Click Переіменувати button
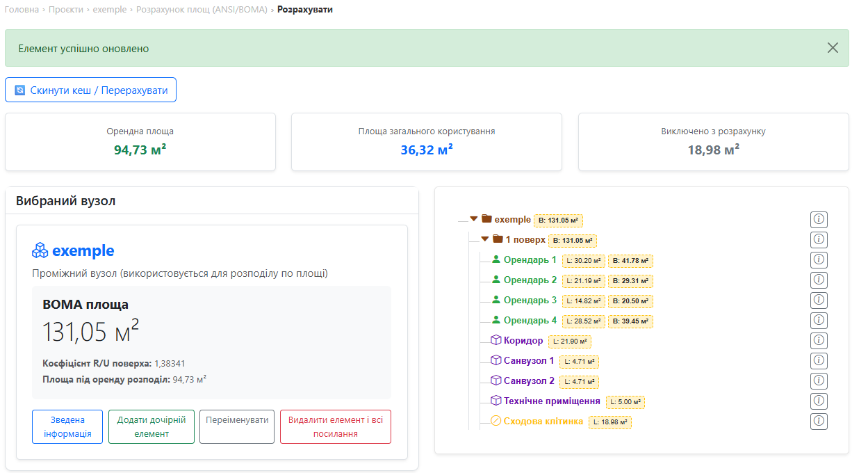The image size is (868, 473). pos(237,426)
